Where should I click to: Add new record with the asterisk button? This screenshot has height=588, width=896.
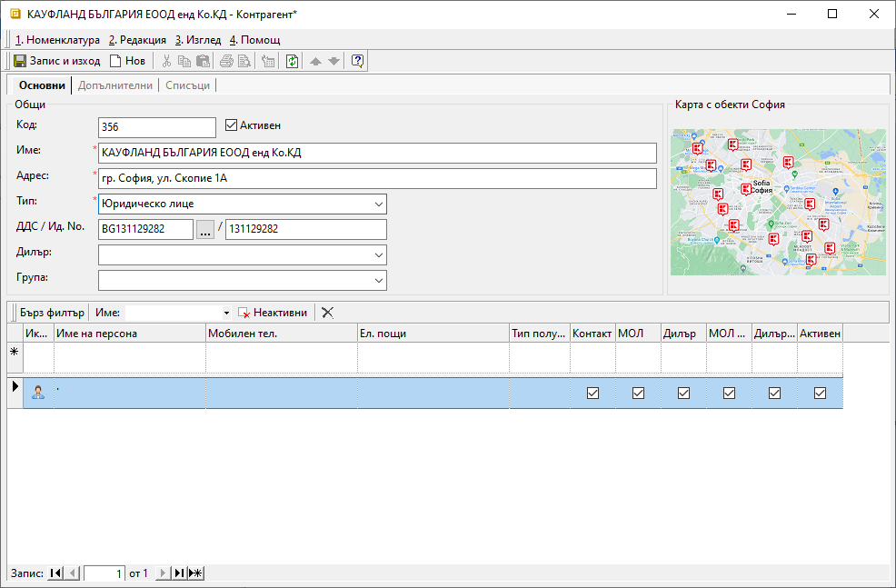195,573
